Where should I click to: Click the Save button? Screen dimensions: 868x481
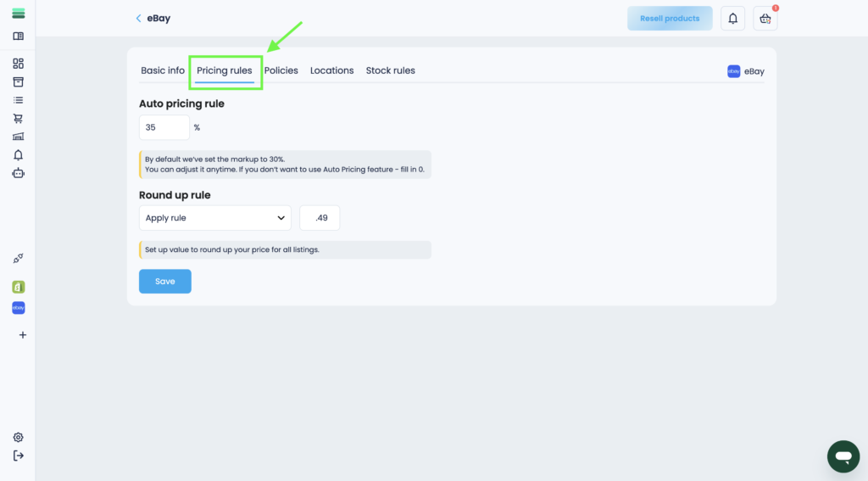coord(164,282)
